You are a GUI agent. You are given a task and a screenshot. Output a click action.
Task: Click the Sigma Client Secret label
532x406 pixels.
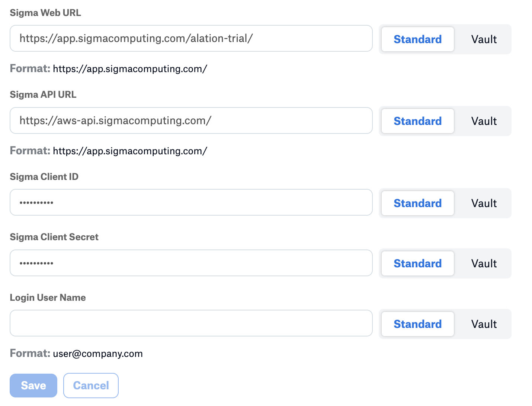click(54, 237)
